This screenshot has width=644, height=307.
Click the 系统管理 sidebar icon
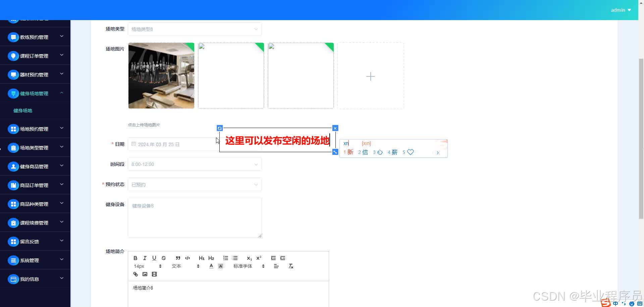coord(13,260)
